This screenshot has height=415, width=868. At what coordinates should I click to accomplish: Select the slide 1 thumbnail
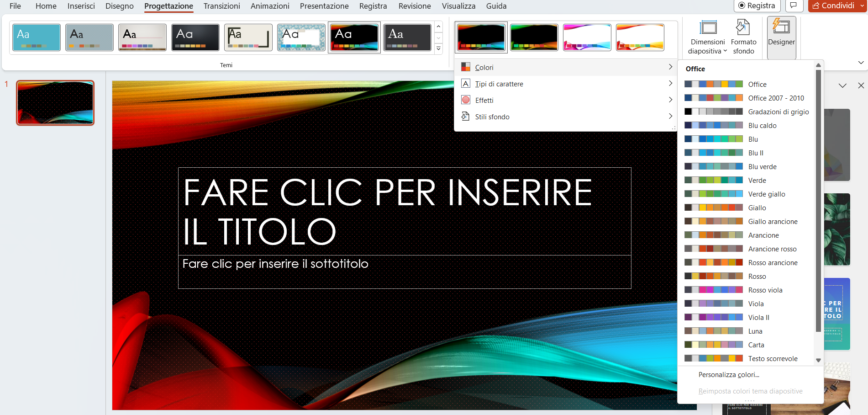55,102
